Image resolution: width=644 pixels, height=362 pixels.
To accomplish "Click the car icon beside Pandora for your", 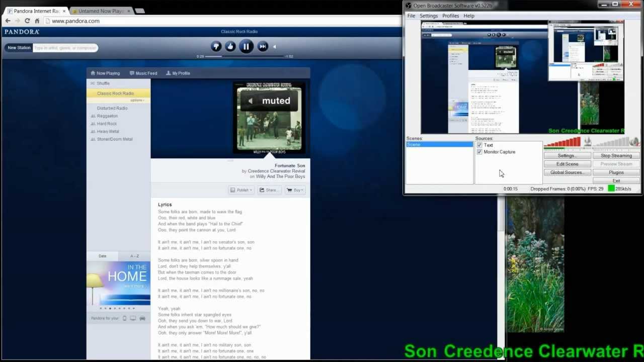I will point(142,318).
